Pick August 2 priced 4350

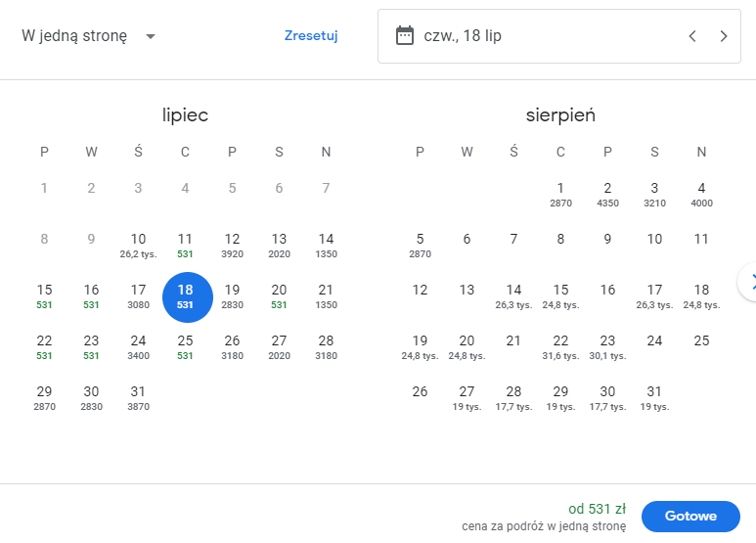point(607,195)
